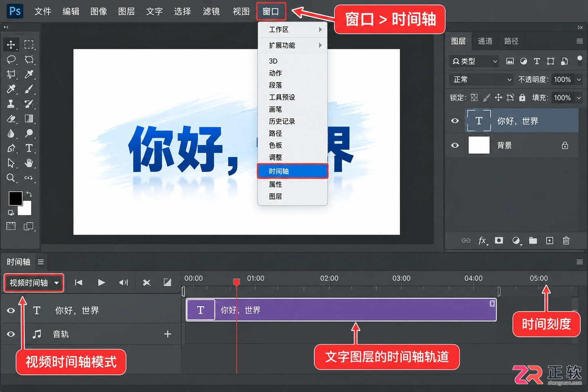Screen dimensions: 588x392
Task: Add a layer mask
Action: [499, 241]
